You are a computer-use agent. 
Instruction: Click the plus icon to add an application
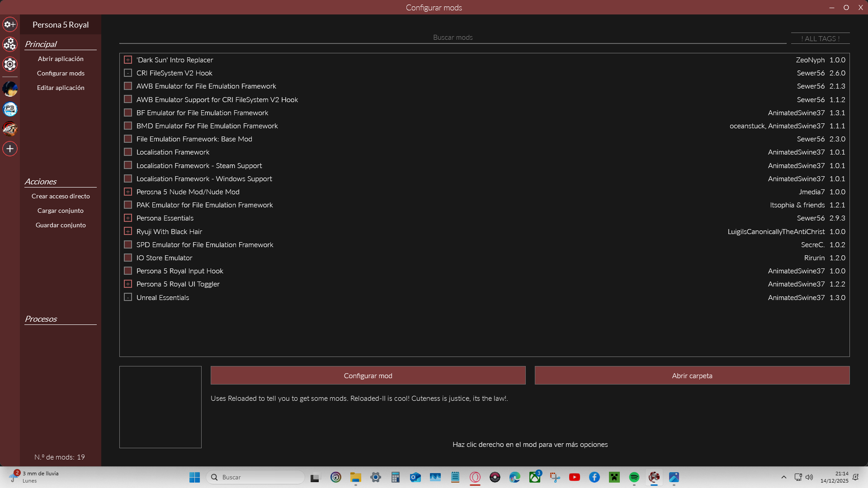[x=10, y=149]
